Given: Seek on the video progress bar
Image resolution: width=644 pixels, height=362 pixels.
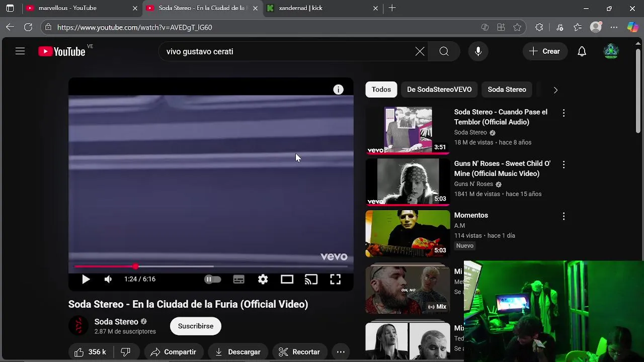Looking at the screenshot, I should pos(211,266).
